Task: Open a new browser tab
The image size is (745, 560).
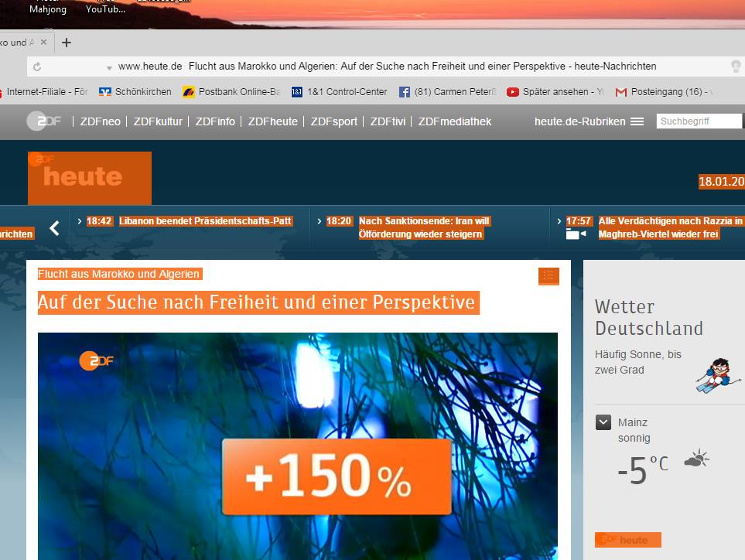Action: point(67,43)
